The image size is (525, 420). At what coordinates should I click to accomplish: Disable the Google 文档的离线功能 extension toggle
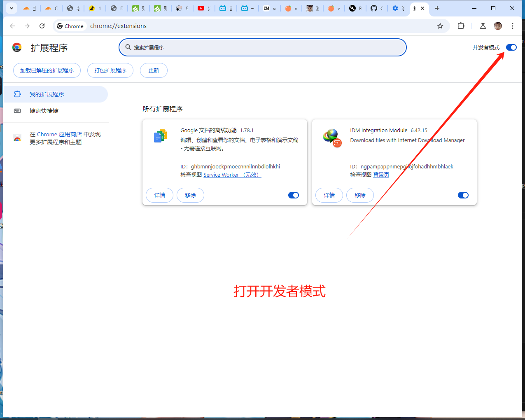coord(294,195)
